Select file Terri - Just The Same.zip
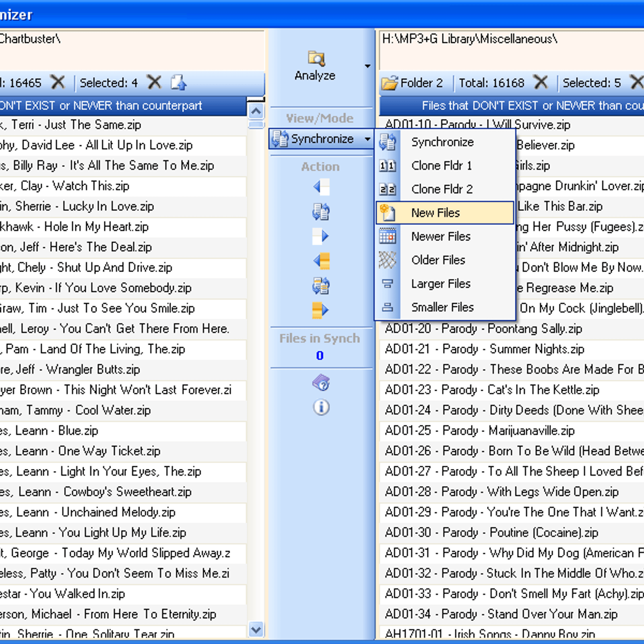This screenshot has width=644, height=644. [123, 125]
